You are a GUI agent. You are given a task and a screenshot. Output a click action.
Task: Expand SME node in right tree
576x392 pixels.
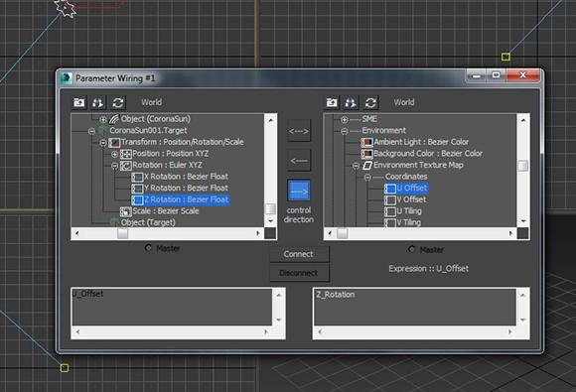pos(345,119)
